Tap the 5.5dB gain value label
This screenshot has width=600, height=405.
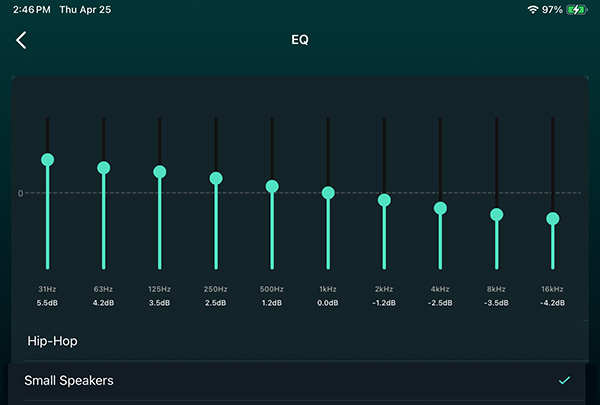(x=47, y=302)
